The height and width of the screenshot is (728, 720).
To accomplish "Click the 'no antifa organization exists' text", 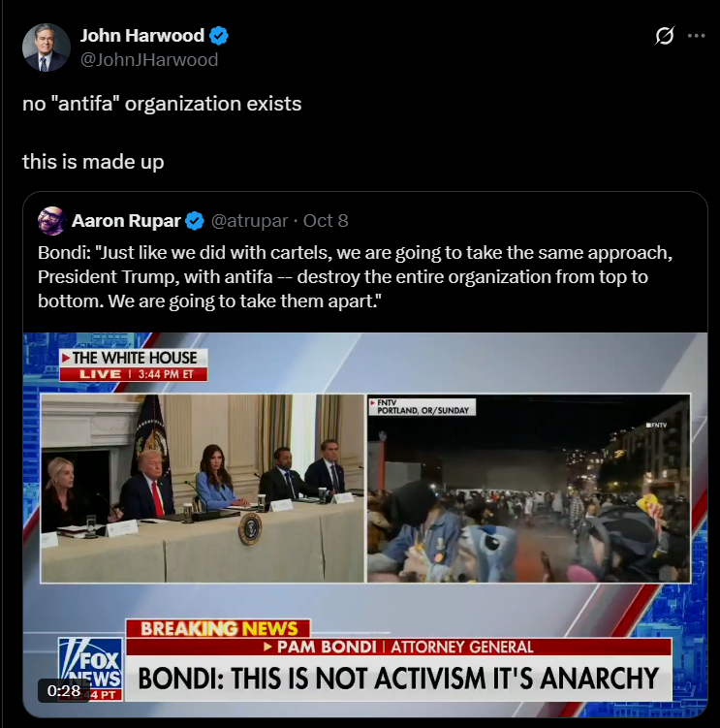I will tap(162, 104).
